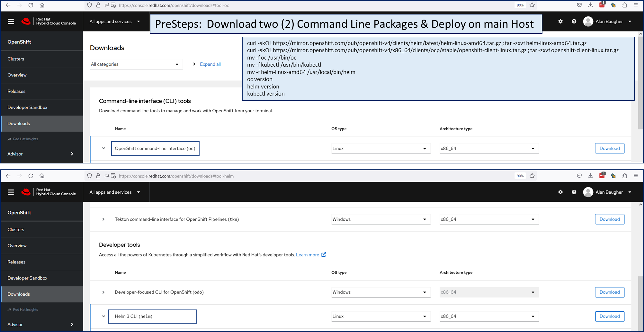Click the Expand all link
Viewport: 644px width, 332px height.
click(x=210, y=64)
